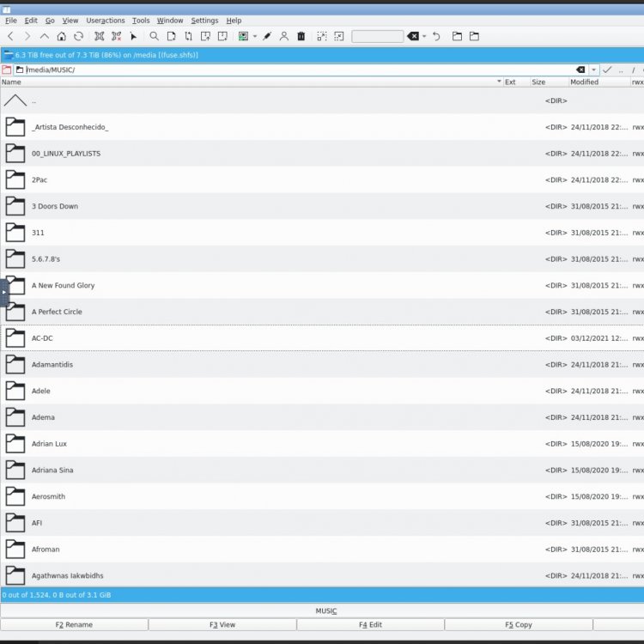This screenshot has width=644, height=644.
Task: Go to the Home directory icon
Action: tap(61, 37)
